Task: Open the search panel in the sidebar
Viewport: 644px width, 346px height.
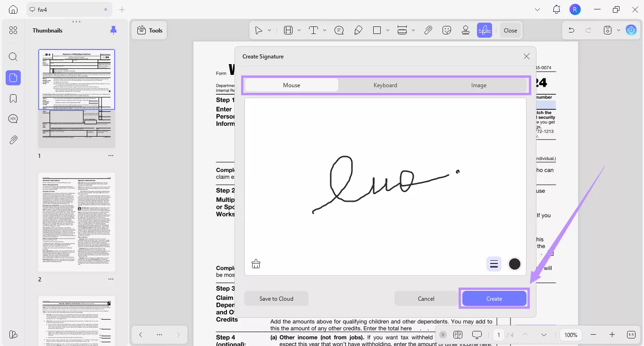Action: click(13, 57)
